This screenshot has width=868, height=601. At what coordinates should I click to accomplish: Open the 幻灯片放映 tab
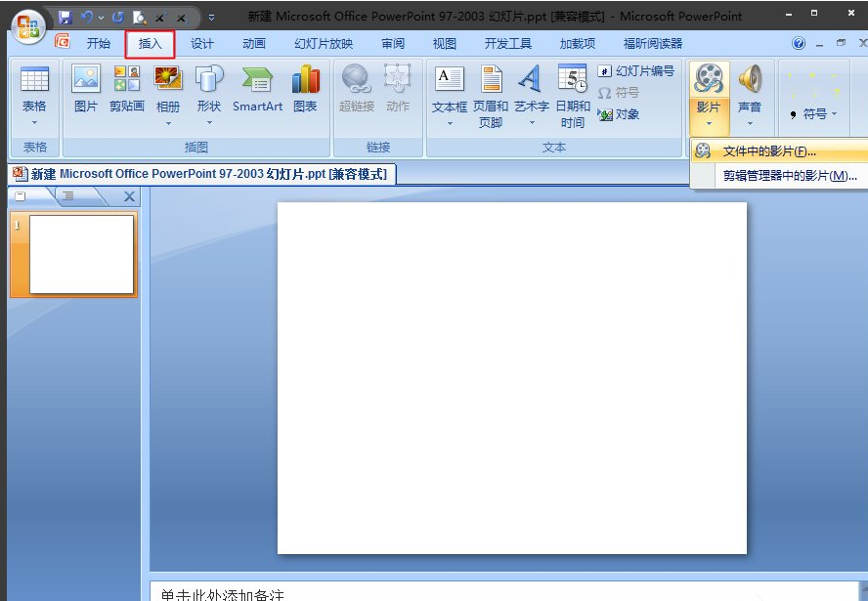[324, 43]
